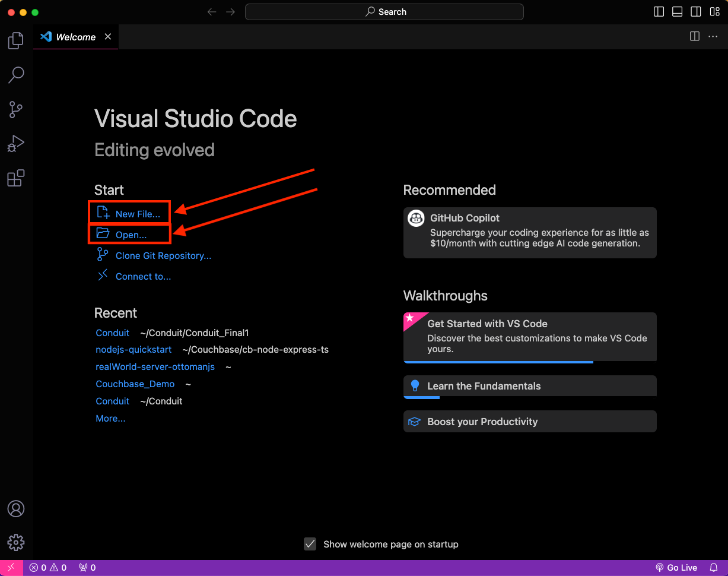
Task: Open the Explorer view in activity bar
Action: tap(15, 40)
